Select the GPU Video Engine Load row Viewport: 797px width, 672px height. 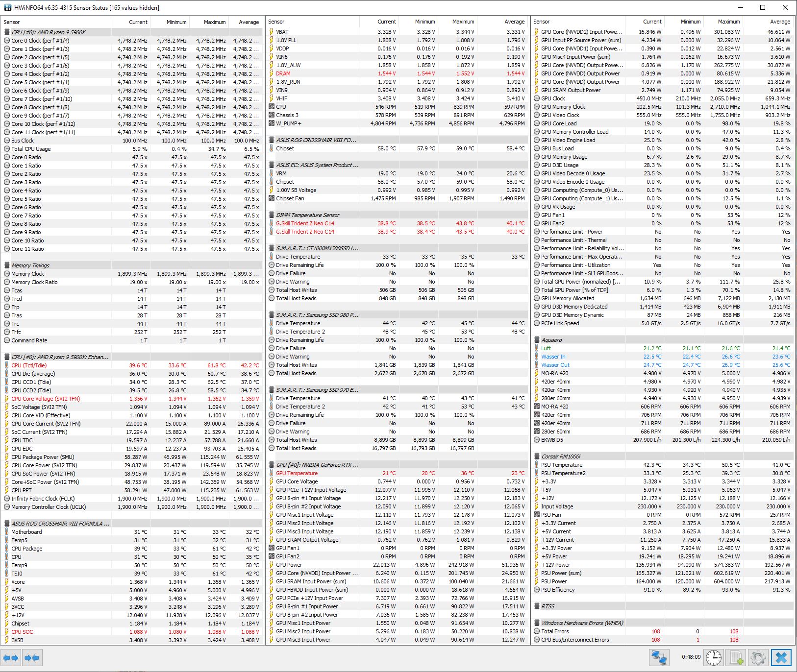click(x=662, y=140)
